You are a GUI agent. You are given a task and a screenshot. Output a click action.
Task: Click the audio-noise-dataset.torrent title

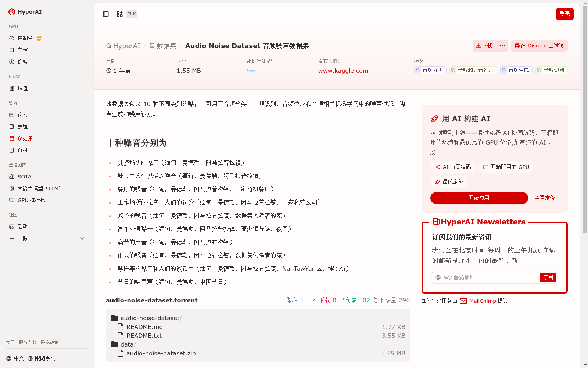tap(151, 300)
